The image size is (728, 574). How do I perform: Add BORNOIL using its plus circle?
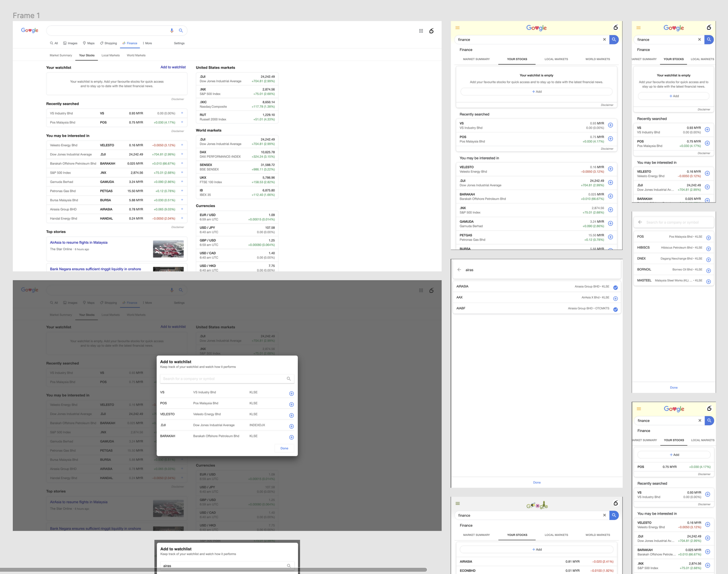(x=708, y=271)
